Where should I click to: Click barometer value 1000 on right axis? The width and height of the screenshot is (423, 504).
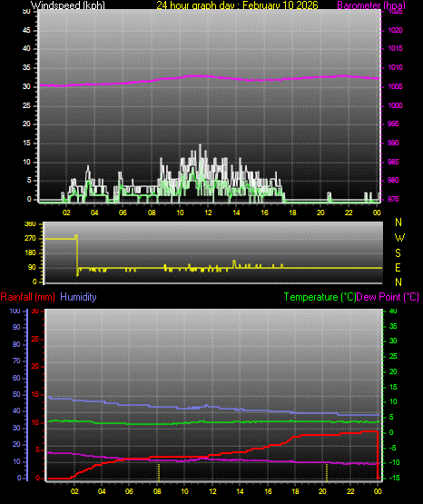395,105
